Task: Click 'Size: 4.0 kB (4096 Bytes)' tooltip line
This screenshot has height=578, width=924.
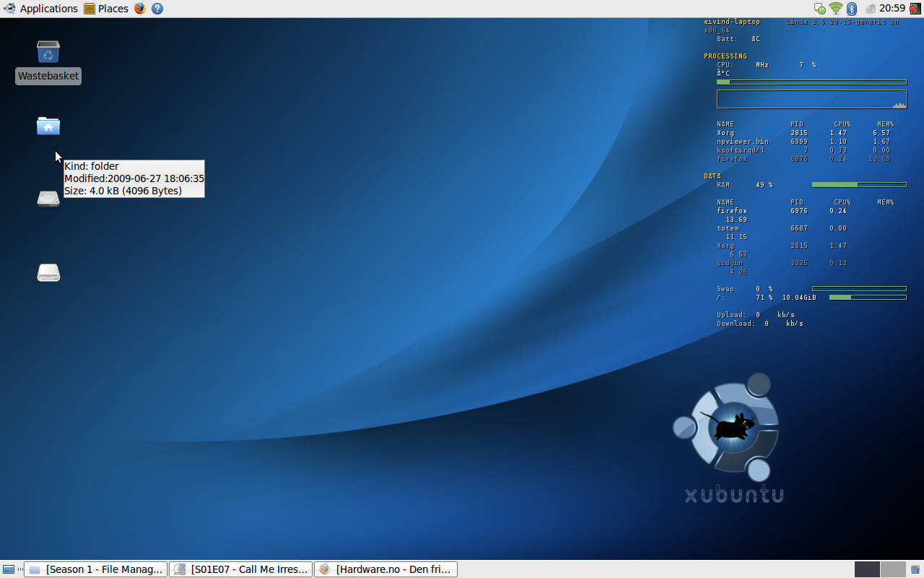Action: coord(123,191)
